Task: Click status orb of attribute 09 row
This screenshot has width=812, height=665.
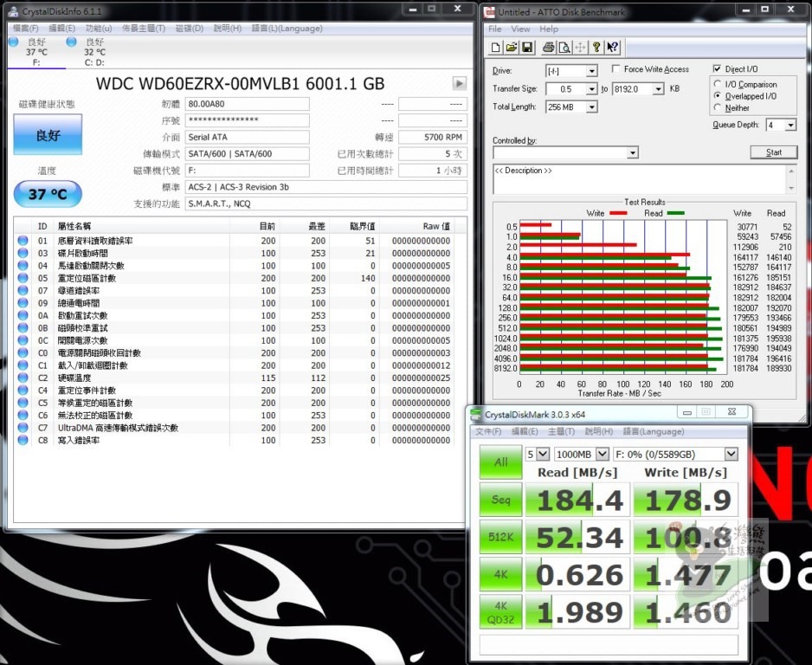Action: click(23, 303)
